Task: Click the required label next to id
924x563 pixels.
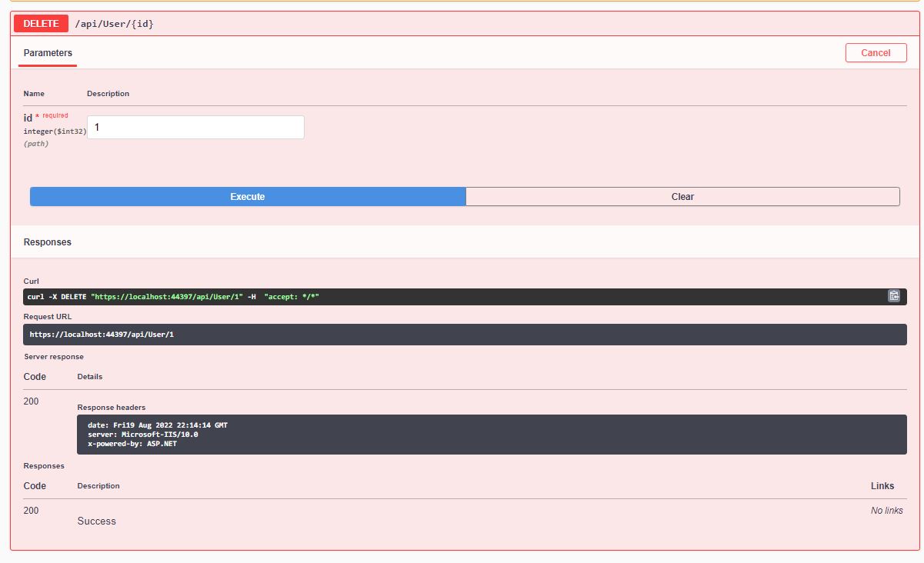Action: tap(52, 115)
